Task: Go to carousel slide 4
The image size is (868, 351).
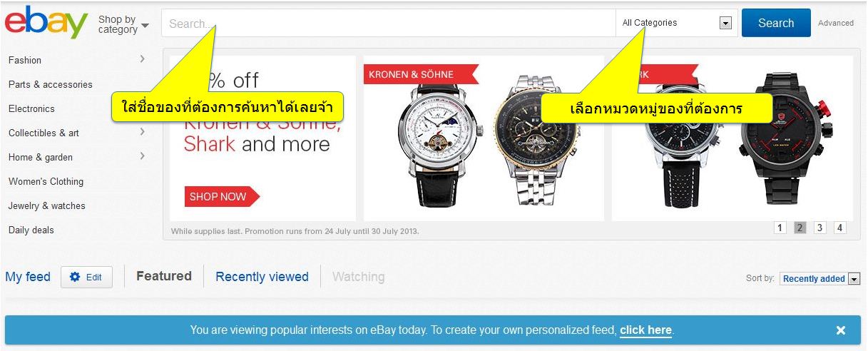Action: [x=840, y=228]
